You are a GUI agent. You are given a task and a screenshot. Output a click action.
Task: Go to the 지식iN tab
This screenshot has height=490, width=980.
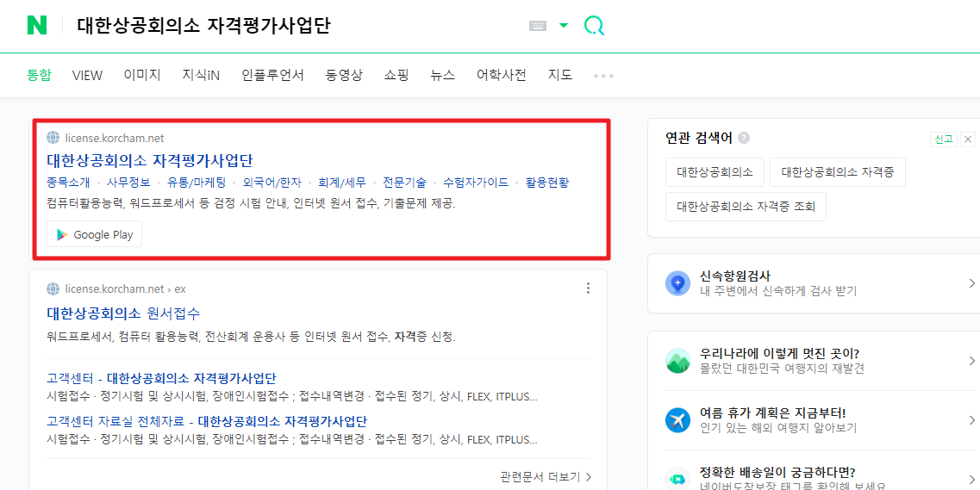[201, 76]
